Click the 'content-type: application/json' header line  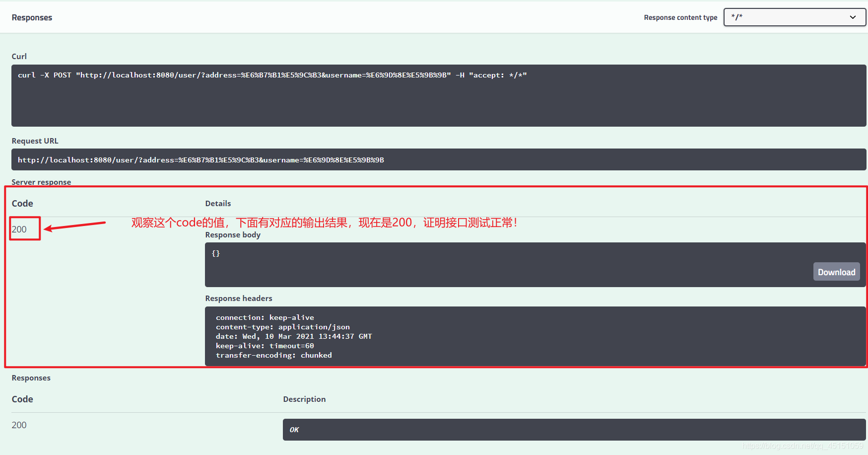point(283,327)
